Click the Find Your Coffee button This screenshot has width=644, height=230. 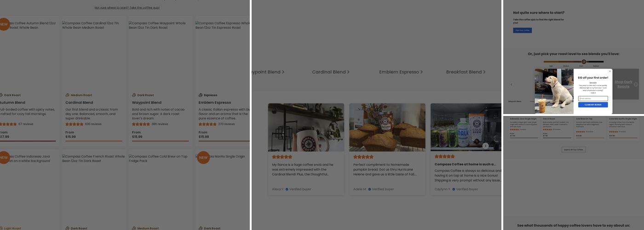522,30
